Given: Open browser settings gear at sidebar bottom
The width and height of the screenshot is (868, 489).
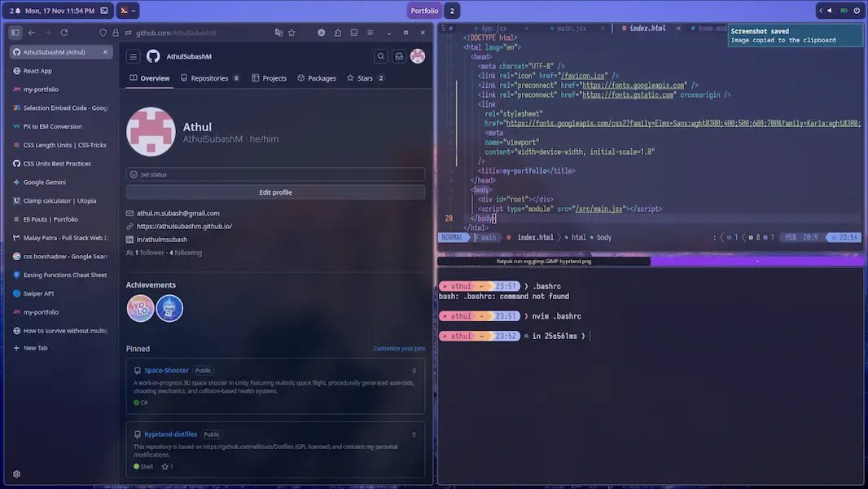Looking at the screenshot, I should pos(15,474).
